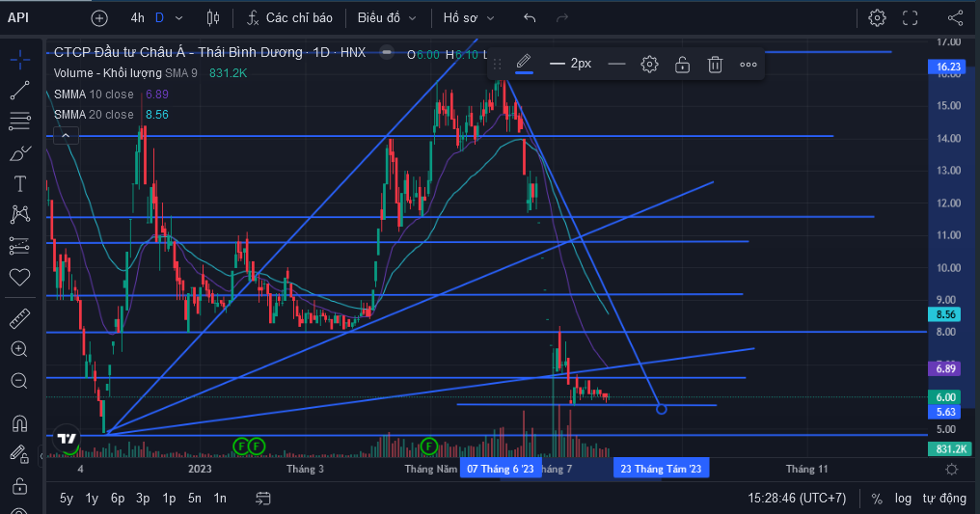Select the trend line drawing tool
980x514 pixels.
(x=20, y=91)
